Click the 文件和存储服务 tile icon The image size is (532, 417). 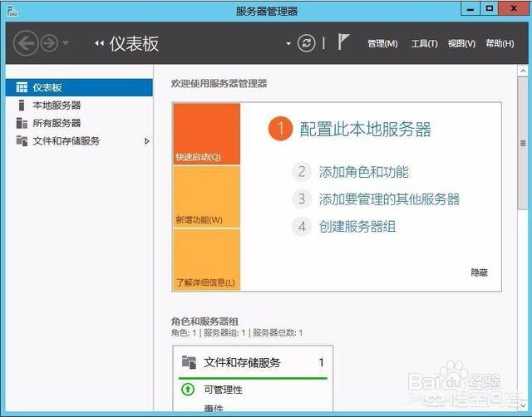point(189,362)
